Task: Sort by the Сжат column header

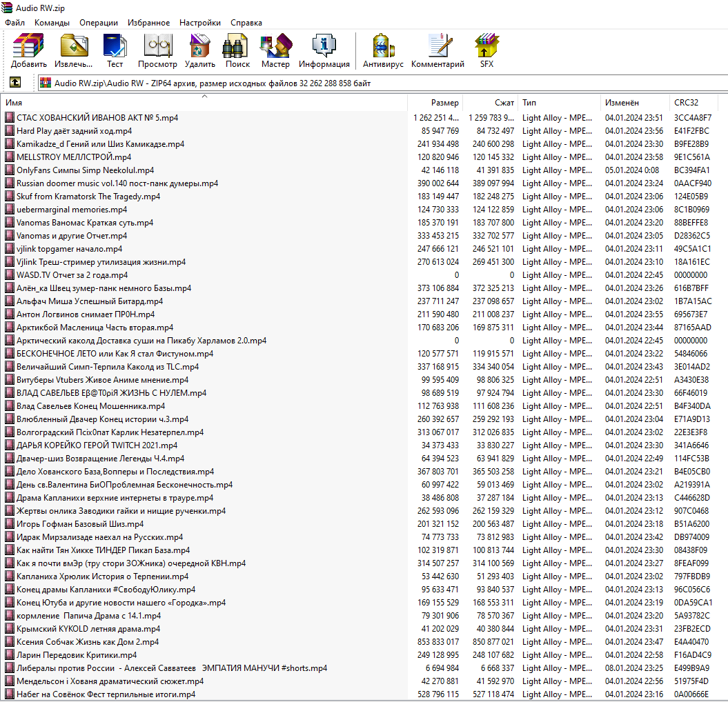Action: [491, 103]
